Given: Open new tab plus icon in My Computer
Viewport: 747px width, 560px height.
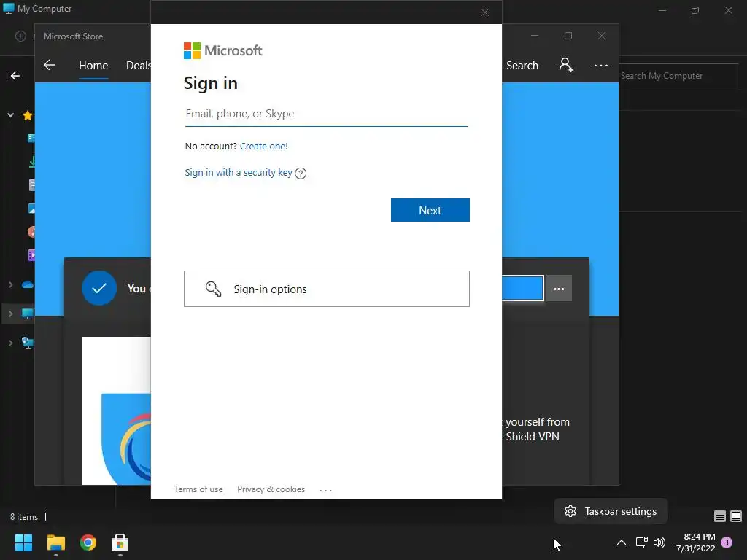Looking at the screenshot, I should [x=20, y=36].
